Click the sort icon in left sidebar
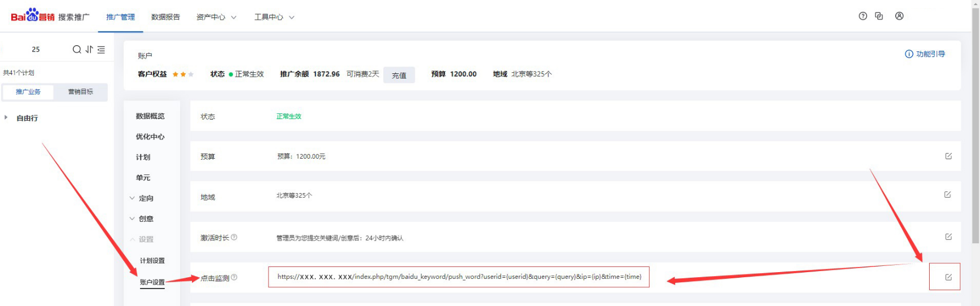980x306 pixels. coord(89,50)
